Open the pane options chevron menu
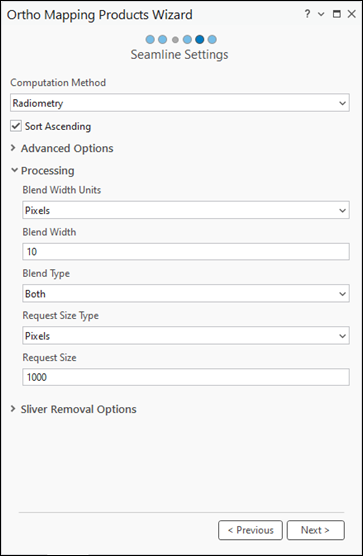The height and width of the screenshot is (556, 363). tap(321, 14)
